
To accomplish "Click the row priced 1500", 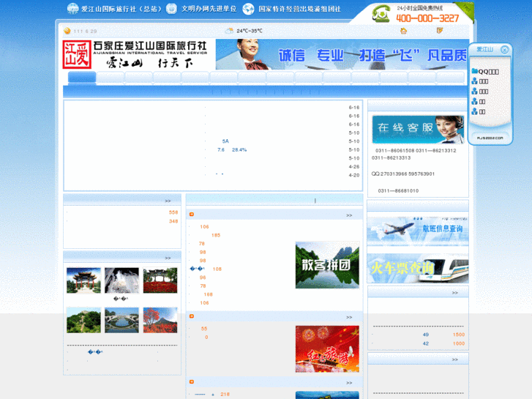I will pos(418,335).
